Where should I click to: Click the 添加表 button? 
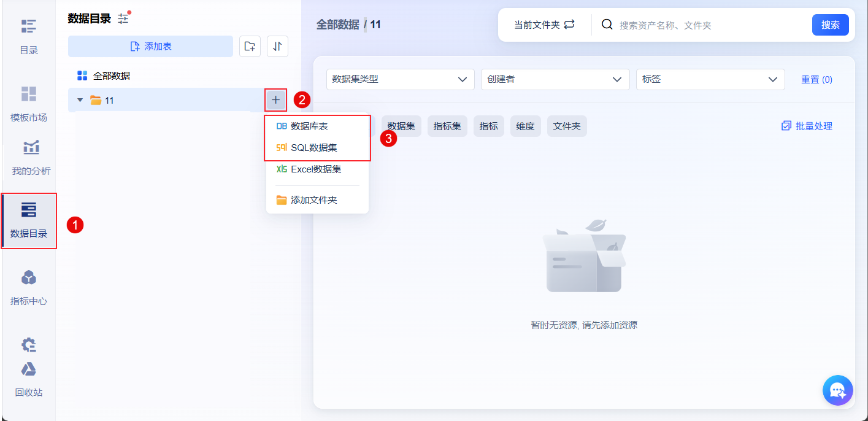(150, 46)
